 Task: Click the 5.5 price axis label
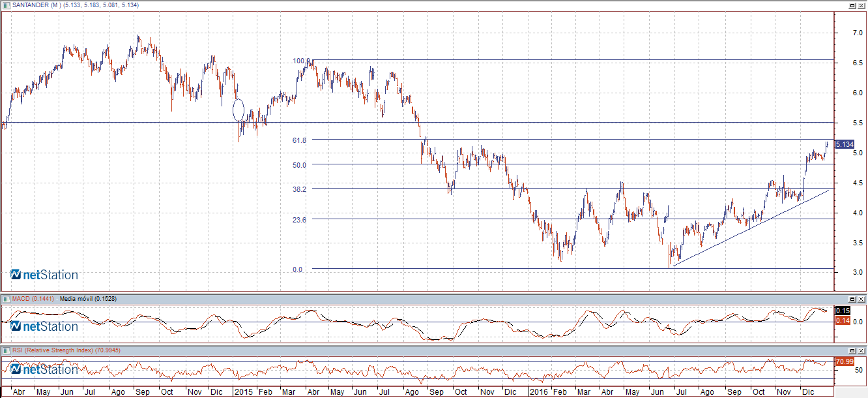pyautogui.click(x=858, y=123)
